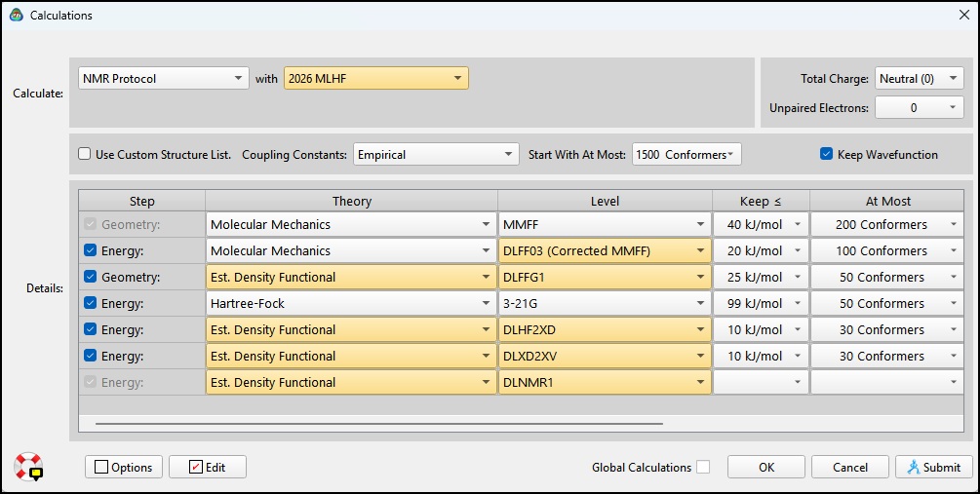Click the Step column header
Viewport: 980px width, 494px height.
tap(141, 201)
